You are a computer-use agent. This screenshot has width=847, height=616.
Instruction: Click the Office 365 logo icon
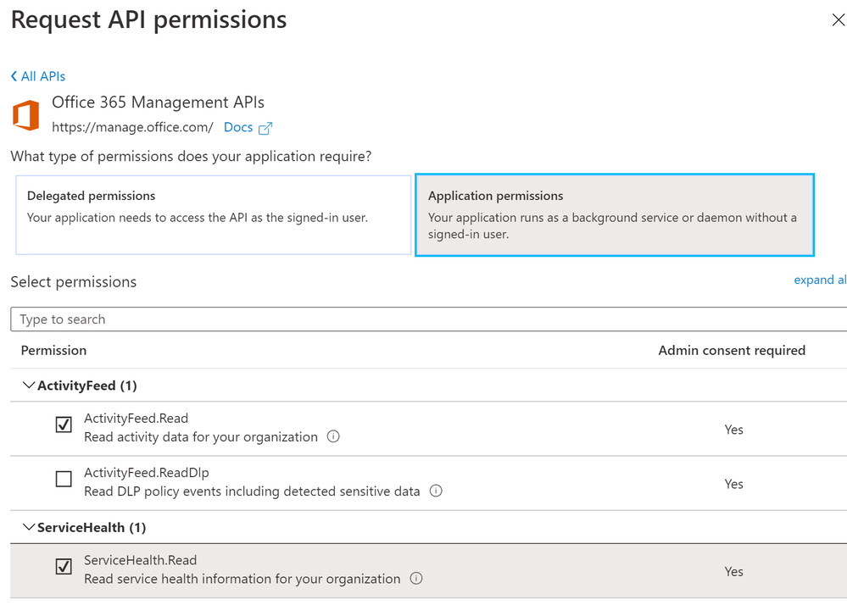(26, 115)
